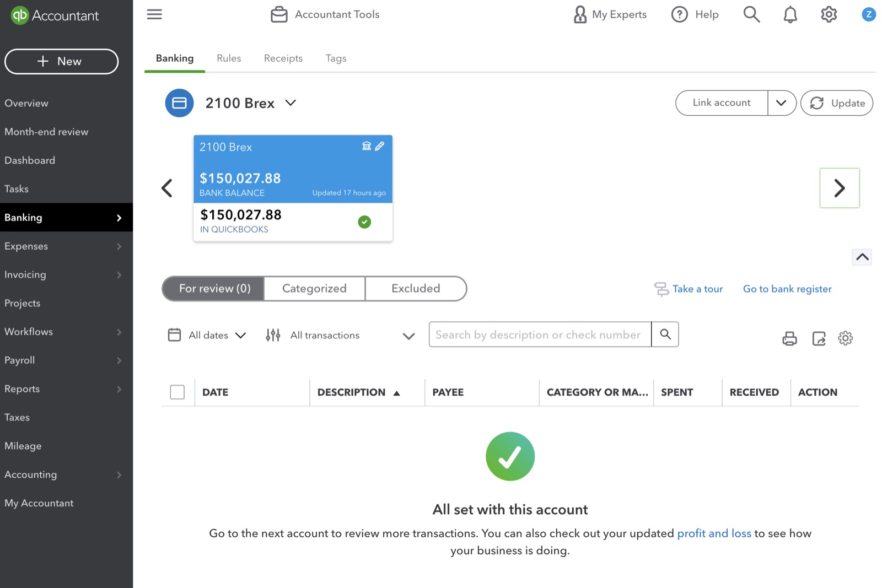Click the New button
Image resolution: width=882 pixels, height=588 pixels.
coord(61,61)
